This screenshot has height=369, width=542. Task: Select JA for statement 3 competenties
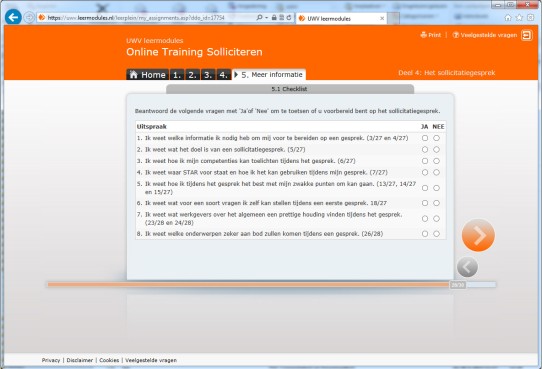pos(425,161)
